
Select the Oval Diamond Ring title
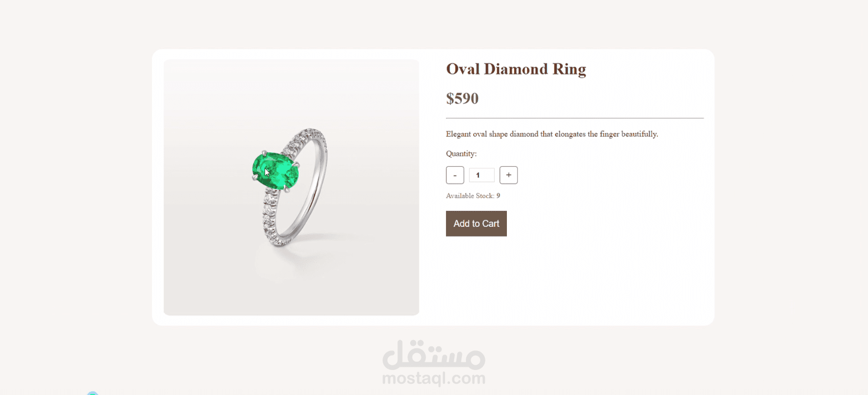516,69
